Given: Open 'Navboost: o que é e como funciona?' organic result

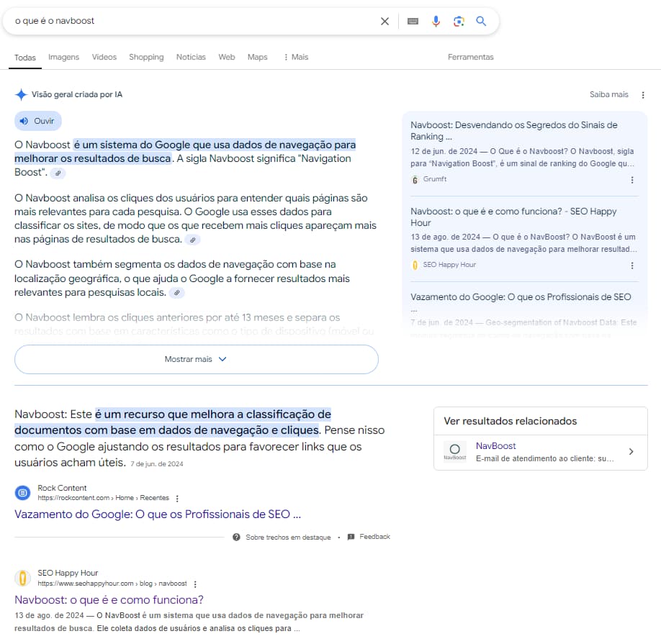Looking at the screenshot, I should point(109,600).
